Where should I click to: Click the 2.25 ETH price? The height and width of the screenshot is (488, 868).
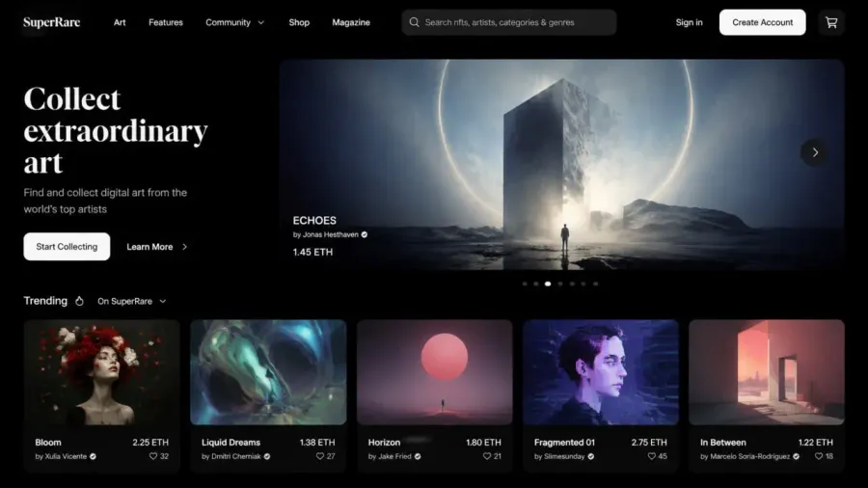click(150, 443)
